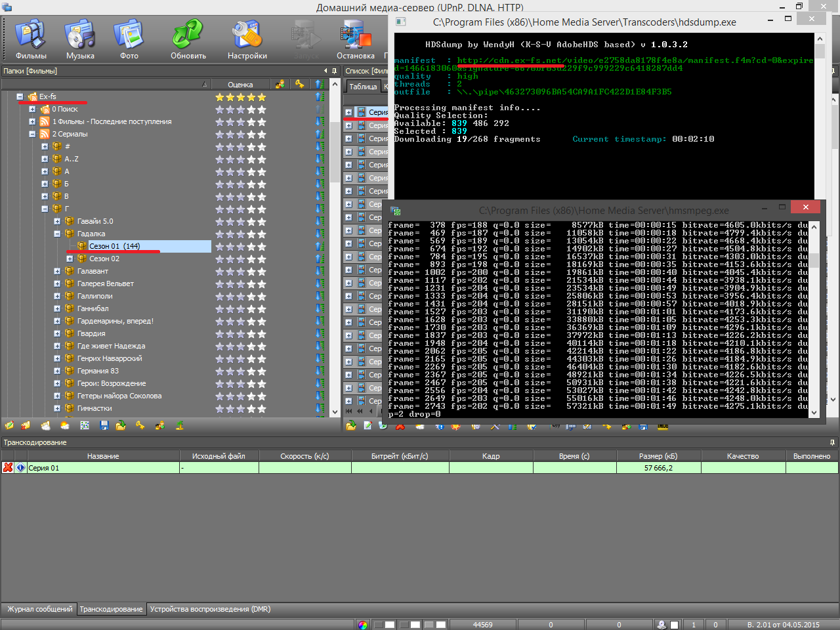This screenshot has width=840, height=630.
Task: Click the red X beside Серия 01
Action: 8,468
